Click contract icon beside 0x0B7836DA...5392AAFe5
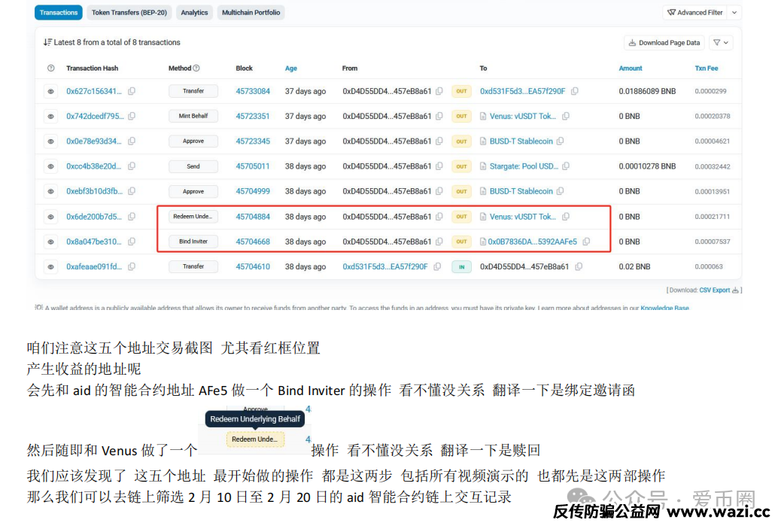The width and height of the screenshot is (781, 532). [x=482, y=242]
